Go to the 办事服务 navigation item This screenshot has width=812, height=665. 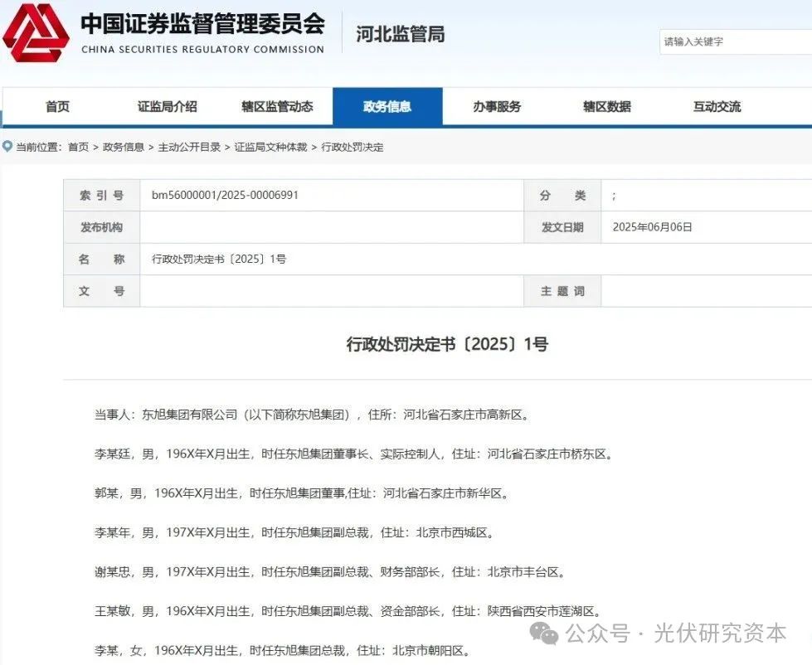(497, 107)
